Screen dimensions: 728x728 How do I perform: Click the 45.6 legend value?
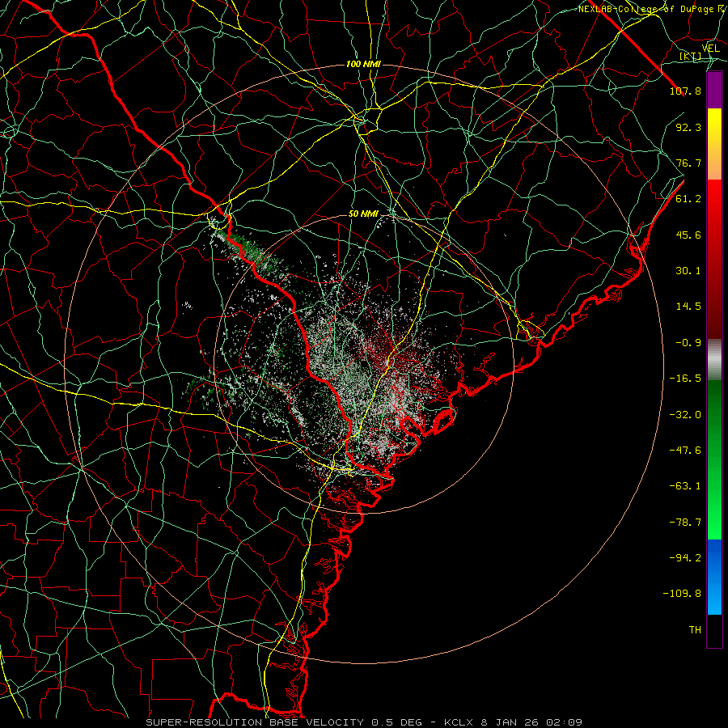[x=688, y=235]
